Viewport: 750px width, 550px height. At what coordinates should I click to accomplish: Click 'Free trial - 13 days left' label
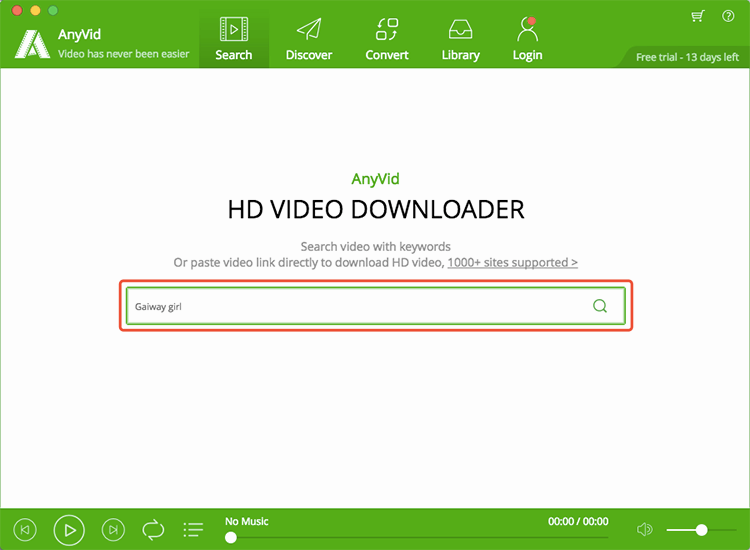coord(687,57)
